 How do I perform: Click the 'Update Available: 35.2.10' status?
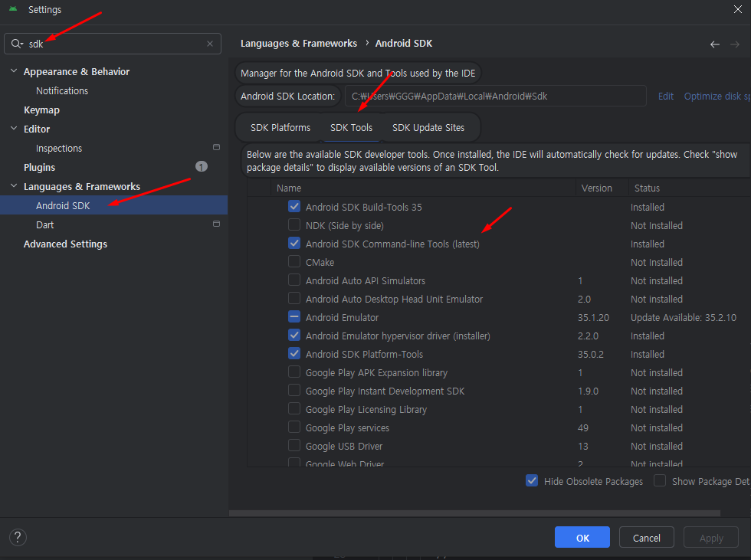[683, 317]
